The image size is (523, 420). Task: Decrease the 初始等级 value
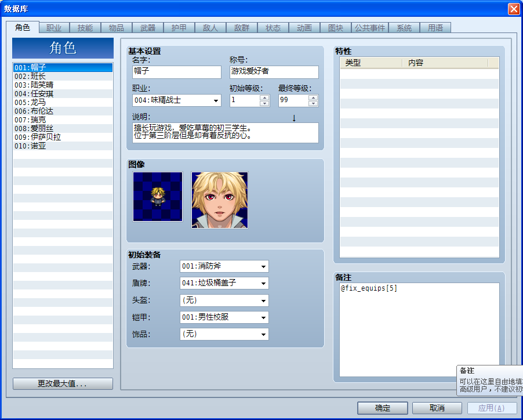pos(264,103)
